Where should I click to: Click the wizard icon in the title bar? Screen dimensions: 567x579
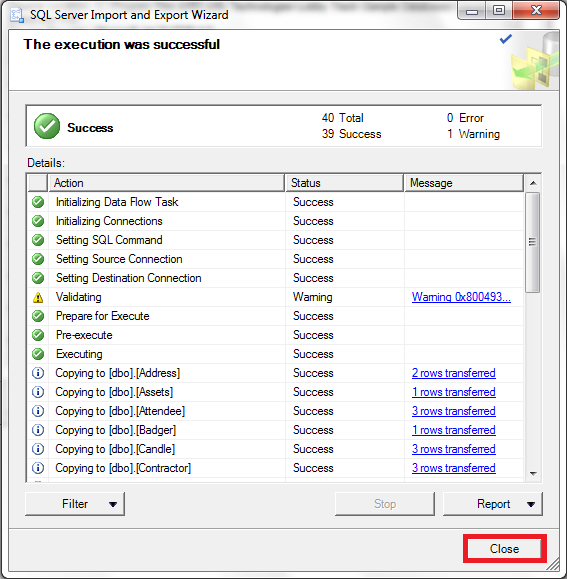tap(17, 15)
